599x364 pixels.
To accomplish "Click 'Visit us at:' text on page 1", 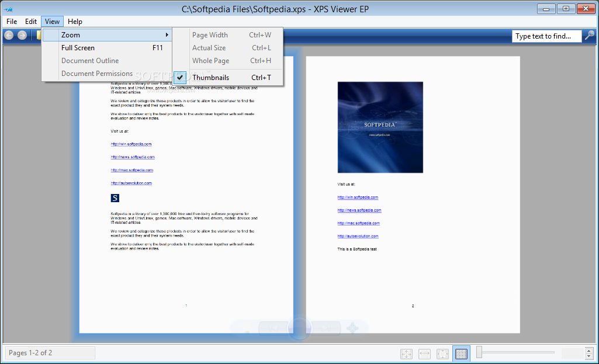I will click(120, 131).
